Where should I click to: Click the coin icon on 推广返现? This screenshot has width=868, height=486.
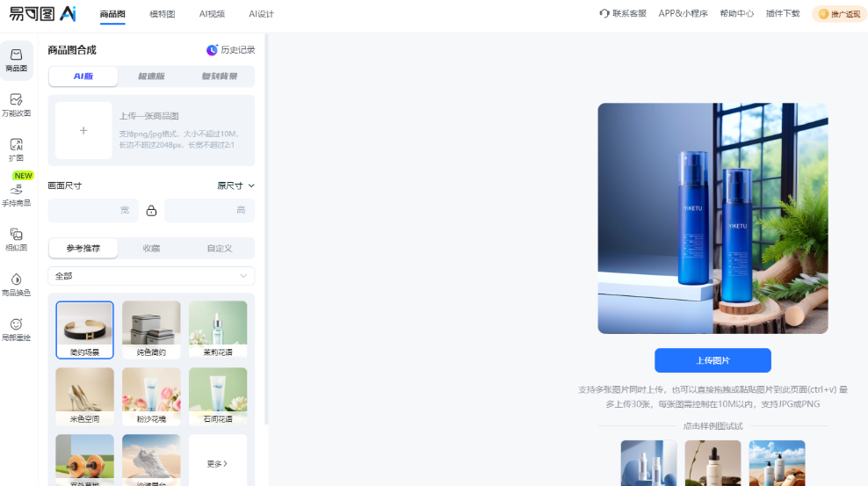(824, 14)
